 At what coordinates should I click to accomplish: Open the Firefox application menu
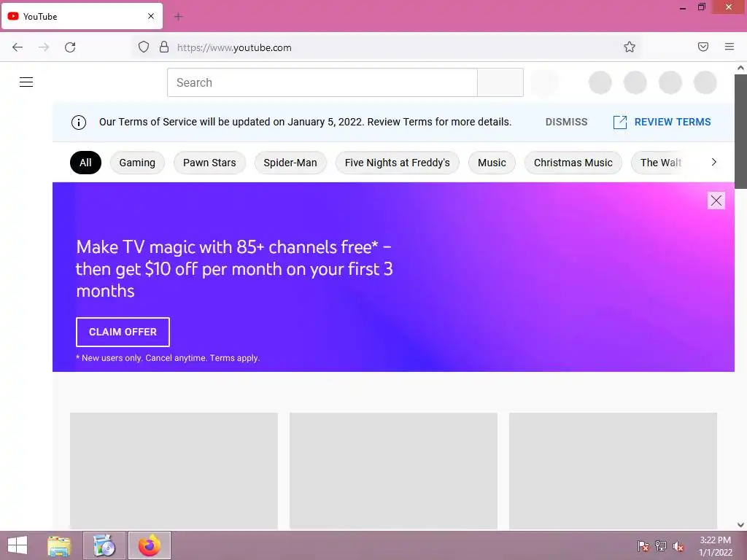(x=729, y=47)
